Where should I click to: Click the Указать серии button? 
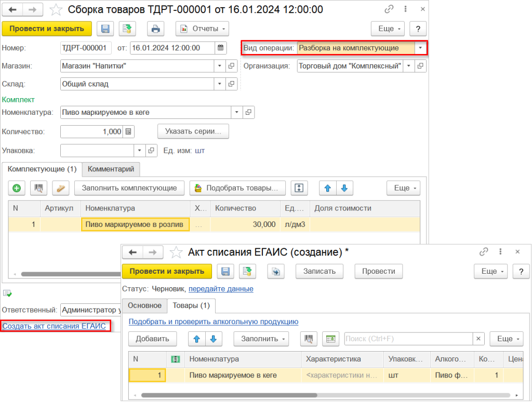tap(193, 131)
